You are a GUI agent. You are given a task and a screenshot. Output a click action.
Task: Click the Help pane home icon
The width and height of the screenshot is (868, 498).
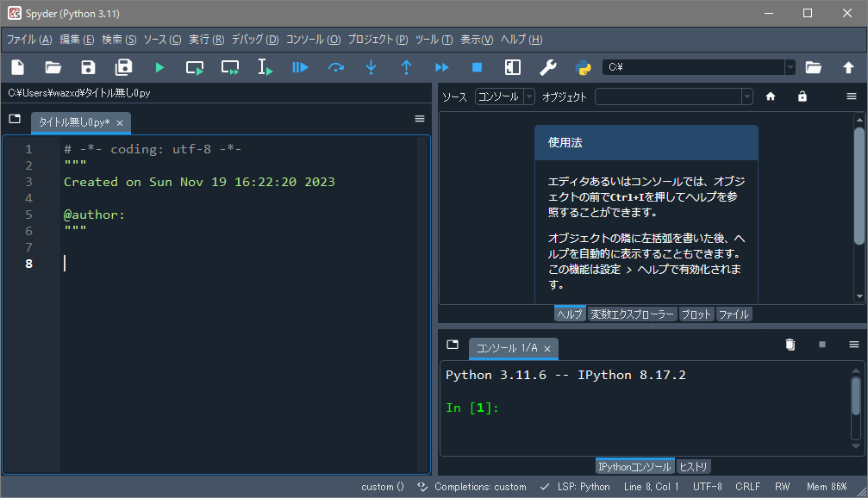pyautogui.click(x=771, y=96)
